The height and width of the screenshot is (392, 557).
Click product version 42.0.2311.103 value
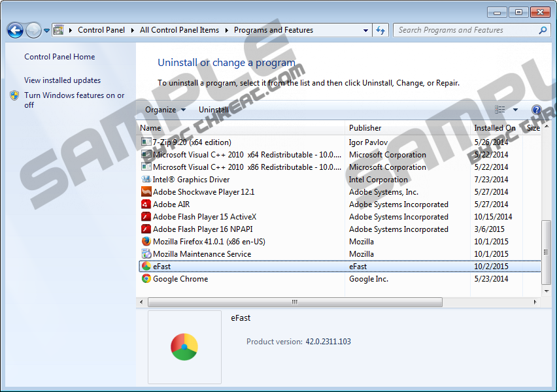[328, 342]
